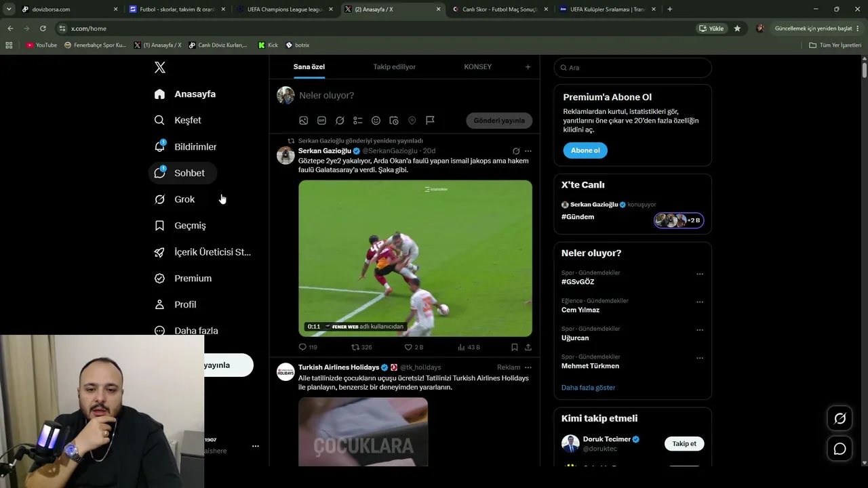Click Daha fazla göster link

[x=589, y=388]
